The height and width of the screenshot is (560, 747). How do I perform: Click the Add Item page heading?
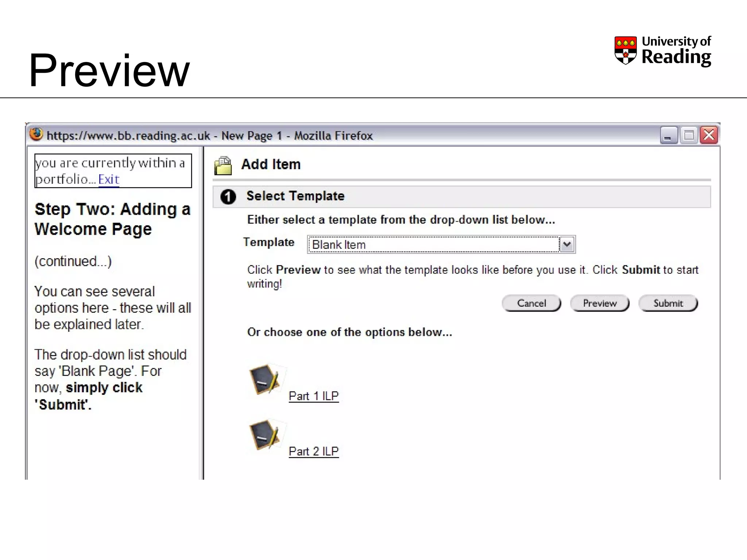pos(271,165)
